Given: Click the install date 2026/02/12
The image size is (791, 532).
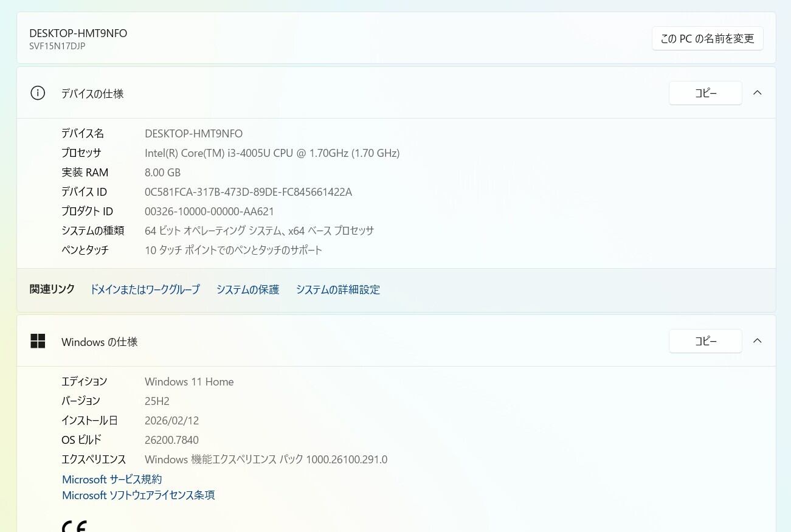Looking at the screenshot, I should (171, 421).
